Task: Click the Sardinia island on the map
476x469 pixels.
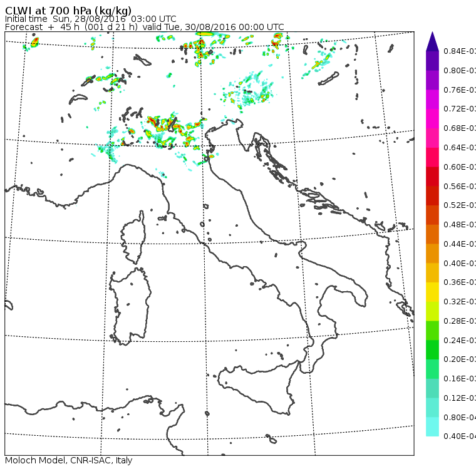Action: (x=130, y=307)
